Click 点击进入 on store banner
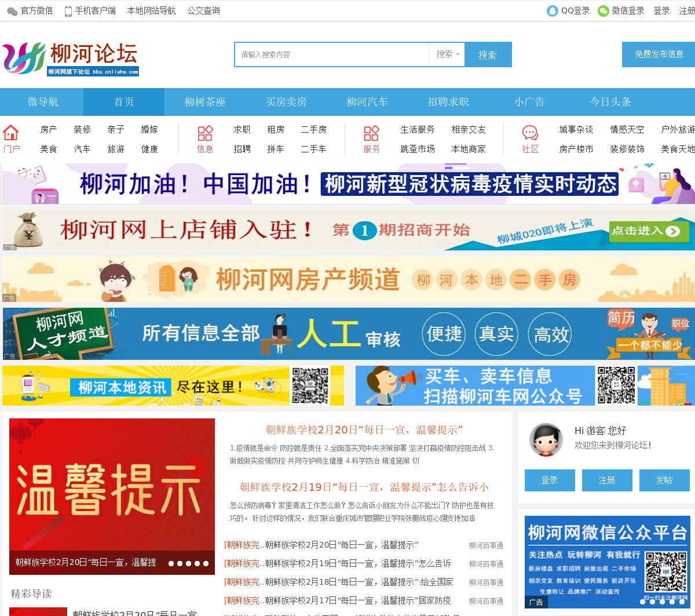Image resolution: width=695 pixels, height=616 pixels. [x=649, y=231]
